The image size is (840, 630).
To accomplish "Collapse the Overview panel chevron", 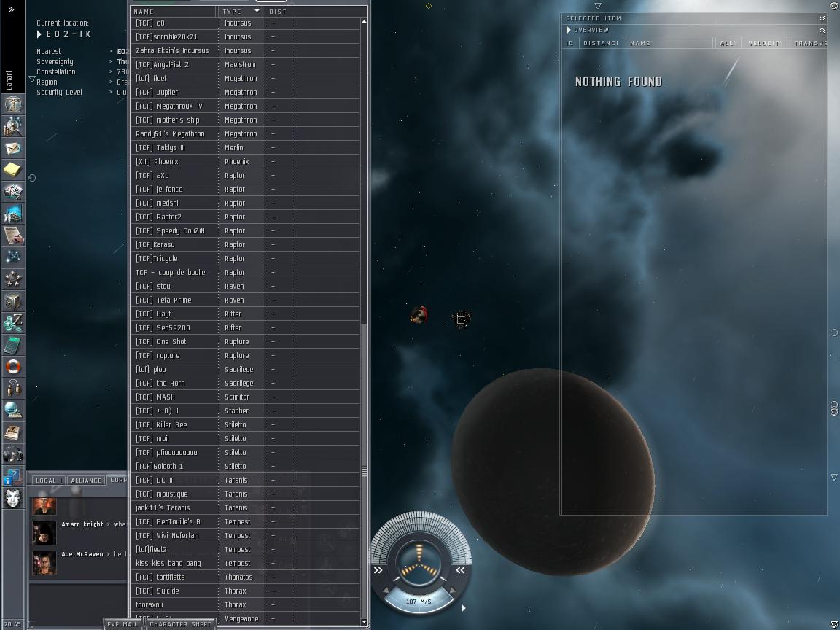I will point(822,30).
